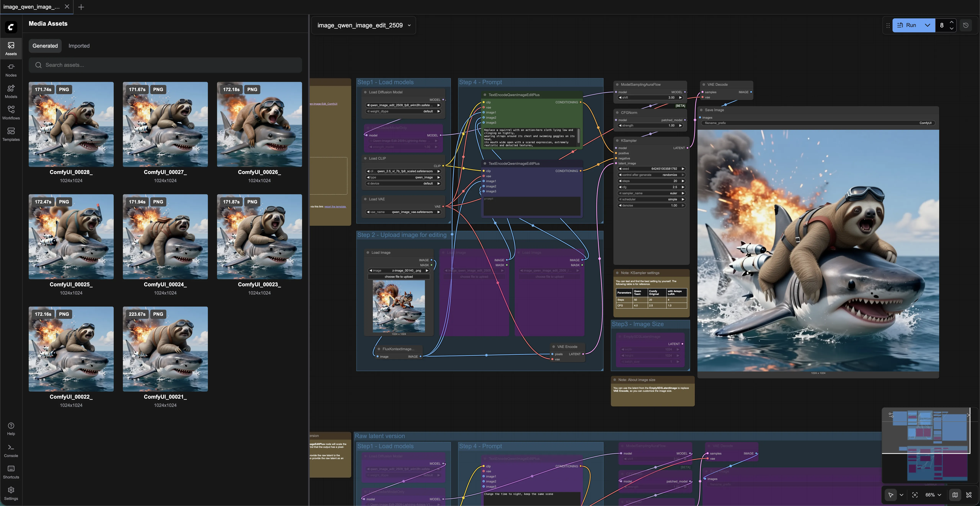Toggle link visibility in canvas toolbar

pyautogui.click(x=969, y=495)
